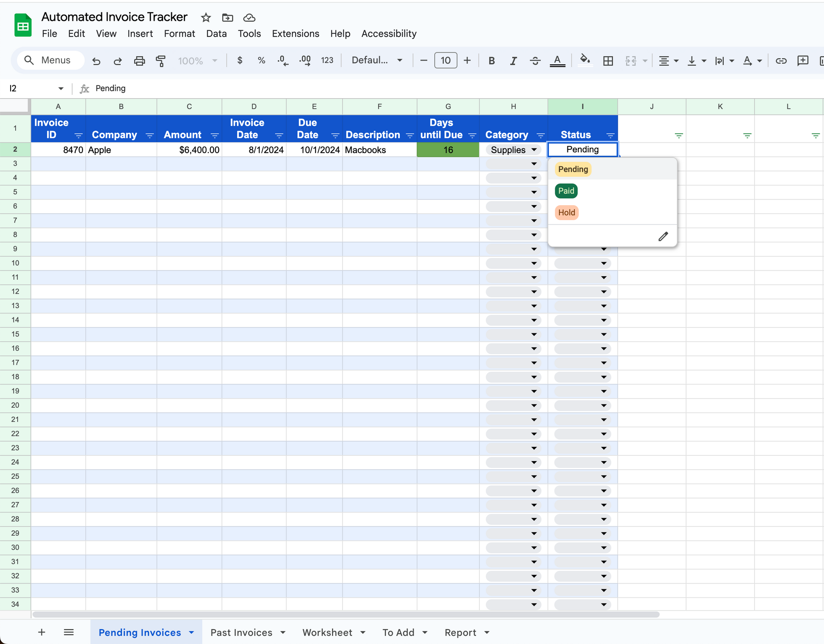Toggle bold formatting

click(x=491, y=61)
